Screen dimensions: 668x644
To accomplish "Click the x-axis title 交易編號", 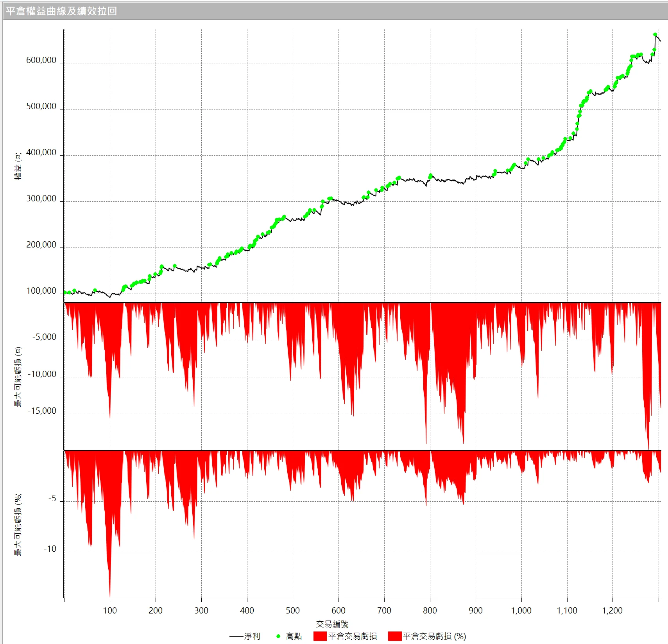I will pos(332,624).
